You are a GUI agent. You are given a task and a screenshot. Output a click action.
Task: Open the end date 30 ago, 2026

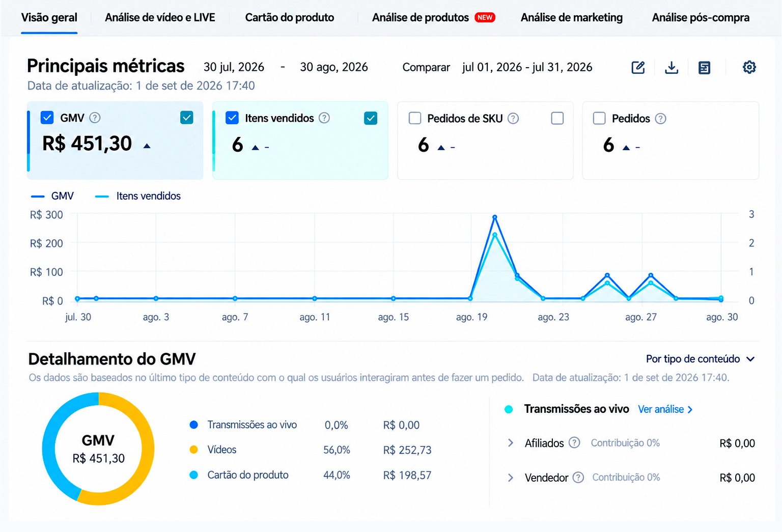[334, 67]
